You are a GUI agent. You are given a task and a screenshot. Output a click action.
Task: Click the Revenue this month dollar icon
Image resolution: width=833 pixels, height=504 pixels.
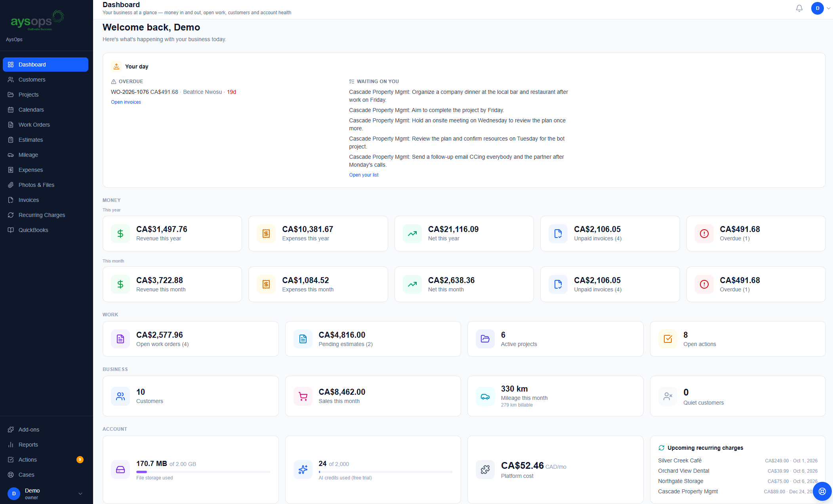[120, 284]
